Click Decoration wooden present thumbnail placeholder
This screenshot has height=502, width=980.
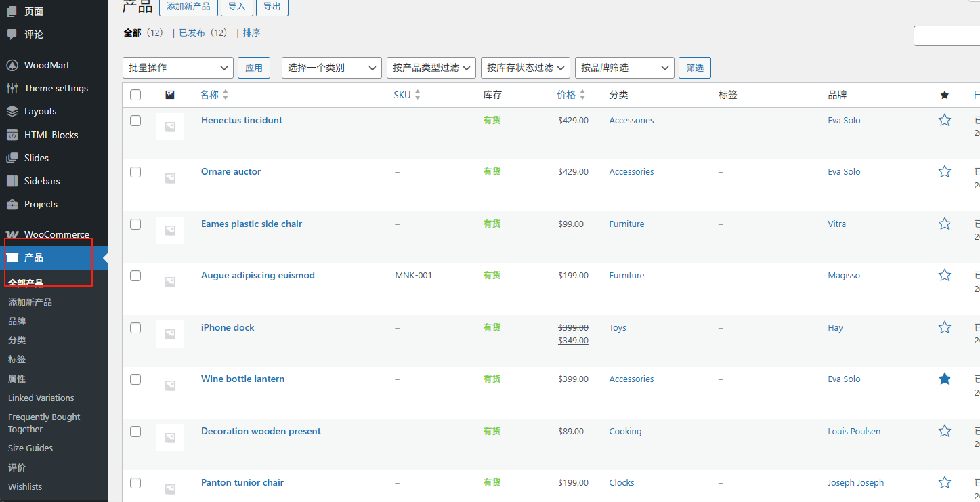click(x=170, y=438)
